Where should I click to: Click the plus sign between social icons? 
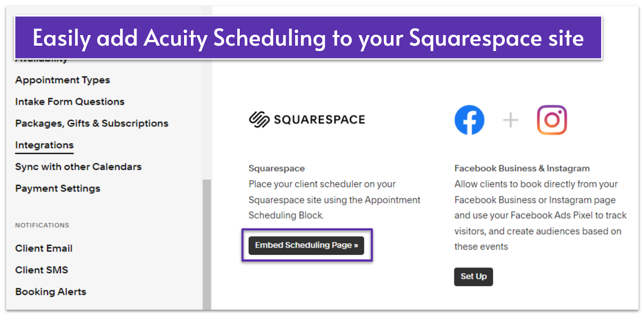[x=510, y=120]
